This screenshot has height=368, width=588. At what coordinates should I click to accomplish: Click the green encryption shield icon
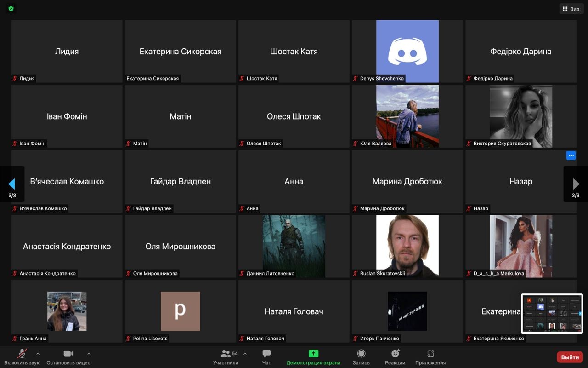coord(11,9)
